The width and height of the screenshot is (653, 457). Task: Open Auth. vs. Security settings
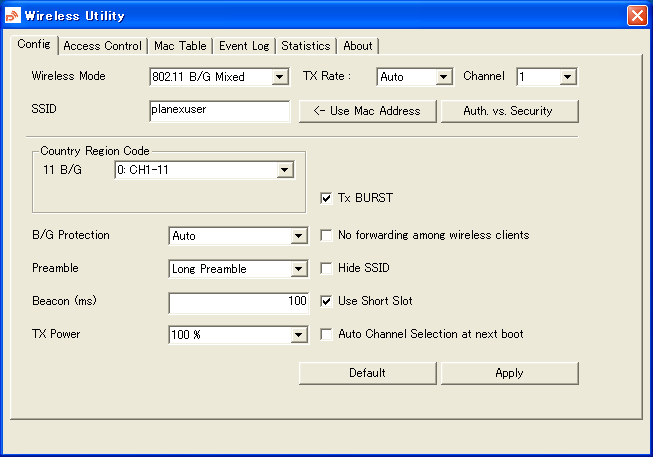coord(510,111)
